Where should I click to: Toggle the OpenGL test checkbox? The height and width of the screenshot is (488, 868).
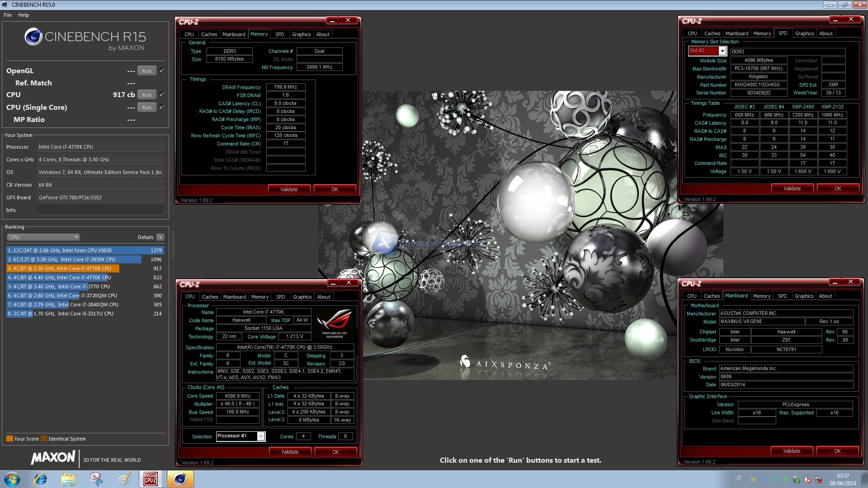pos(162,70)
